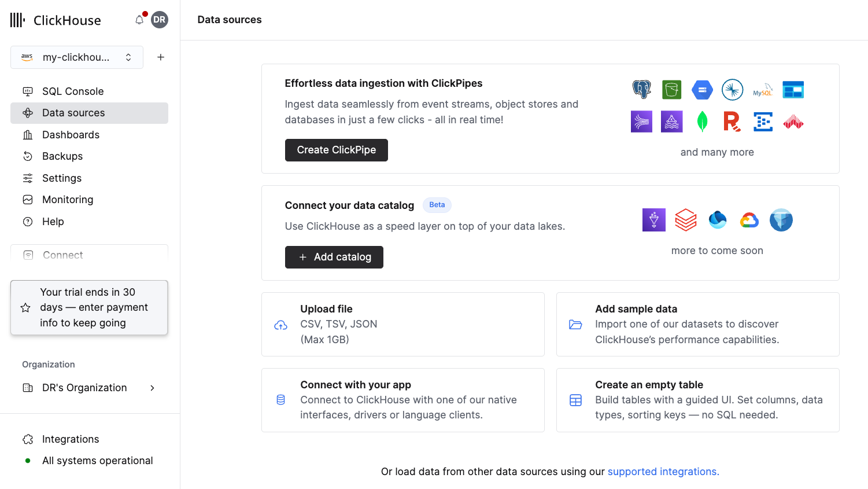This screenshot has width=868, height=489.
Task: Choose the blue Azure Event Hubs icon
Action: (763, 122)
